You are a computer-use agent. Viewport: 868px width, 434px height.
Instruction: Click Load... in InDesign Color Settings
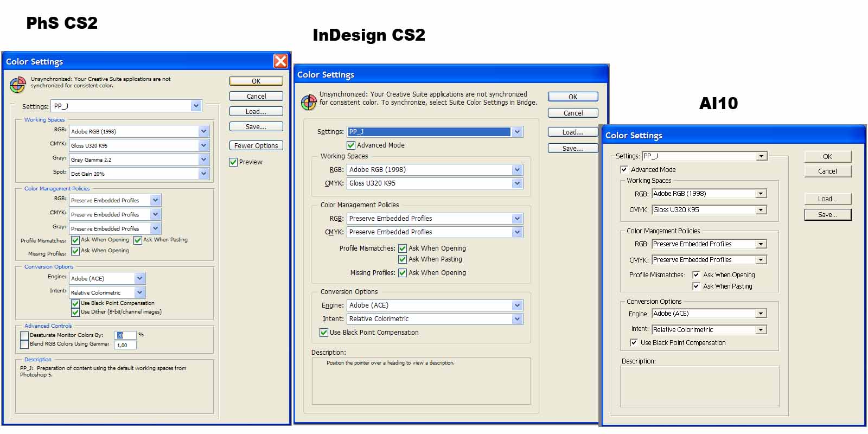pyautogui.click(x=573, y=132)
